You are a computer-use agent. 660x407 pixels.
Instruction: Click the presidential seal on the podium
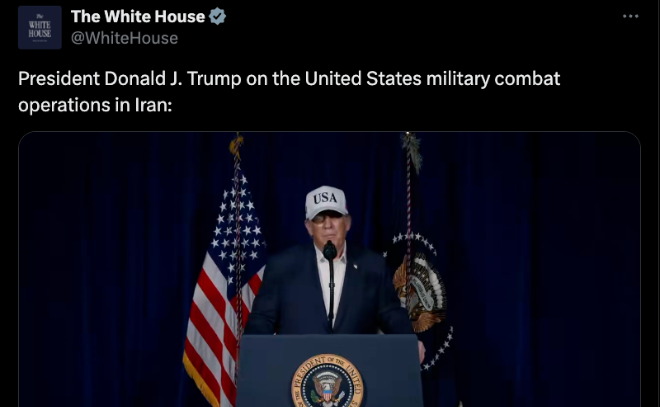click(x=327, y=382)
